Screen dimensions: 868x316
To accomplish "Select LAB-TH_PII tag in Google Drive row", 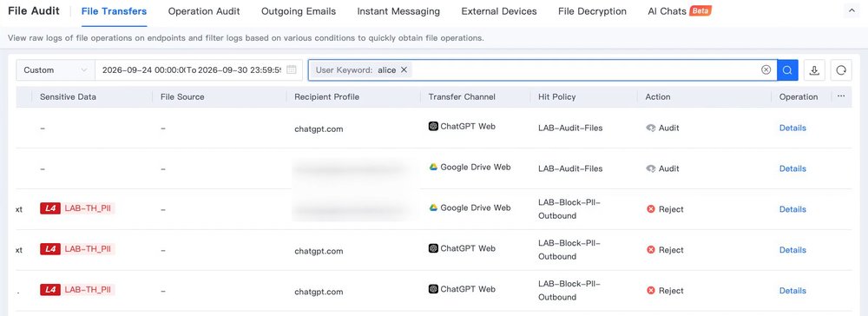I will coord(88,208).
